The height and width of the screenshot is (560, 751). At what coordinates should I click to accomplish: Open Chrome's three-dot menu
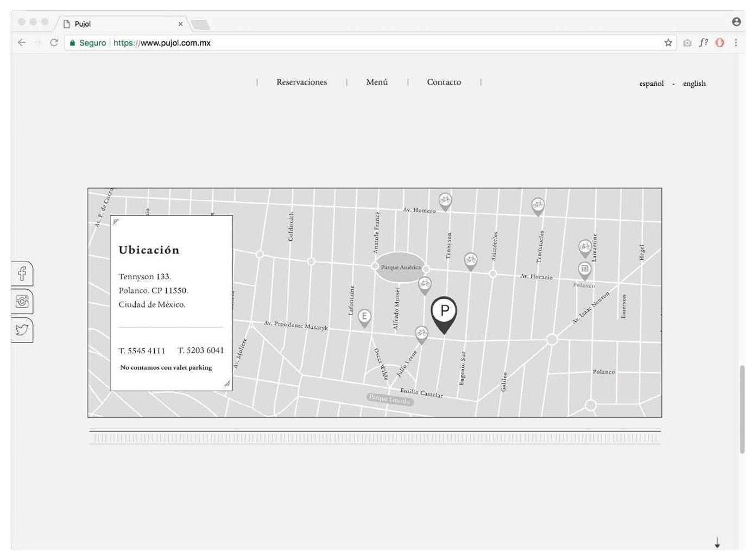[x=736, y=43]
